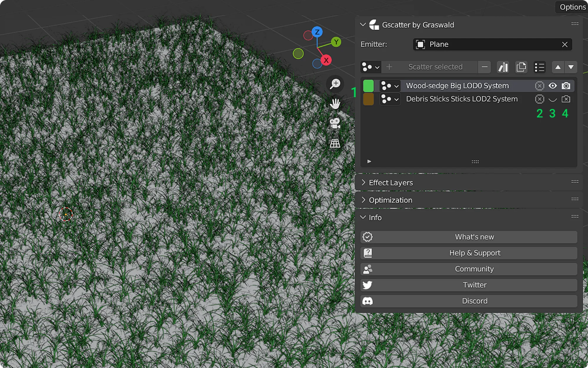Open the Options menu
The width and height of the screenshot is (588, 368).
[572, 7]
